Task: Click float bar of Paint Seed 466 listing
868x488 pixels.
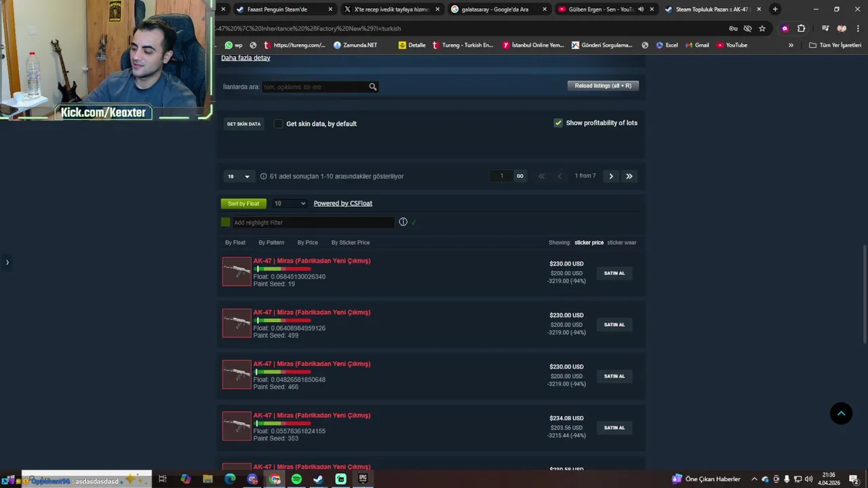Action: pos(282,372)
